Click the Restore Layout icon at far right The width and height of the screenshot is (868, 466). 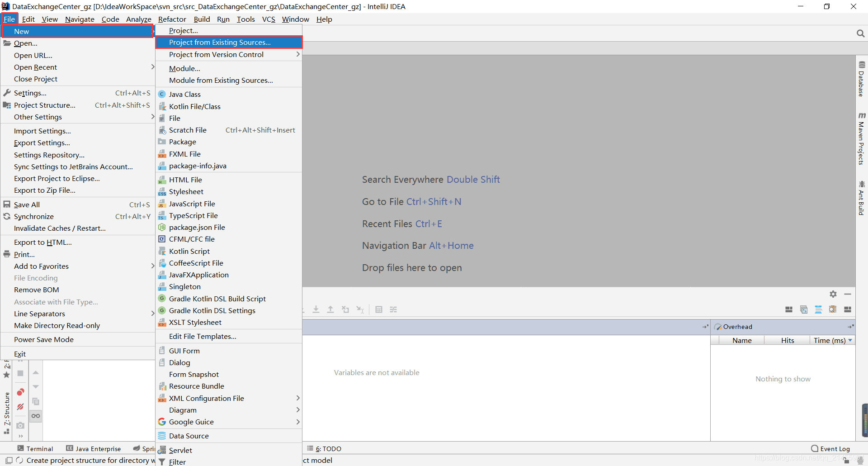tap(848, 309)
